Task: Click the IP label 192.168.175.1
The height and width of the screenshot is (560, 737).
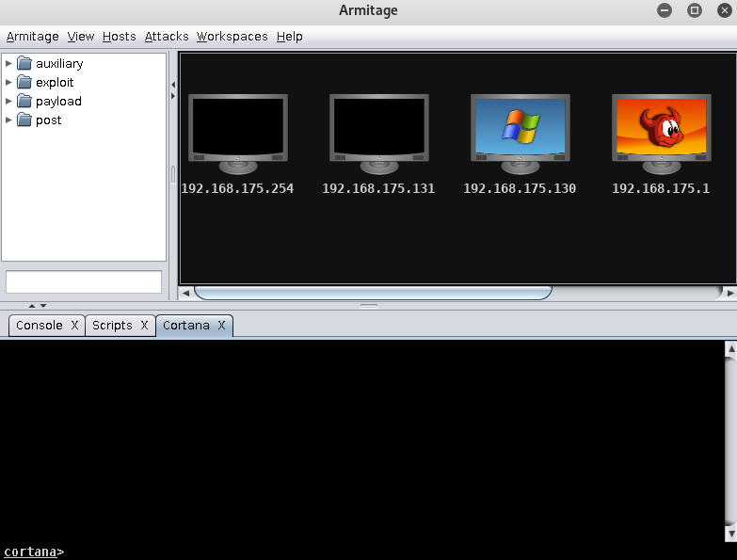Action: 661,188
